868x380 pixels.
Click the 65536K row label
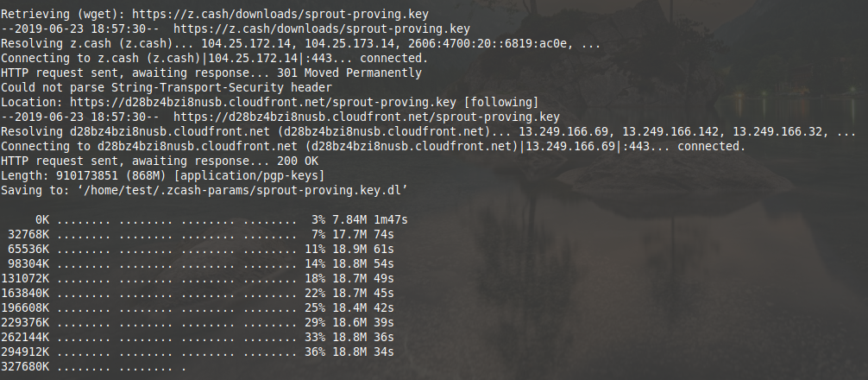pyautogui.click(x=28, y=250)
